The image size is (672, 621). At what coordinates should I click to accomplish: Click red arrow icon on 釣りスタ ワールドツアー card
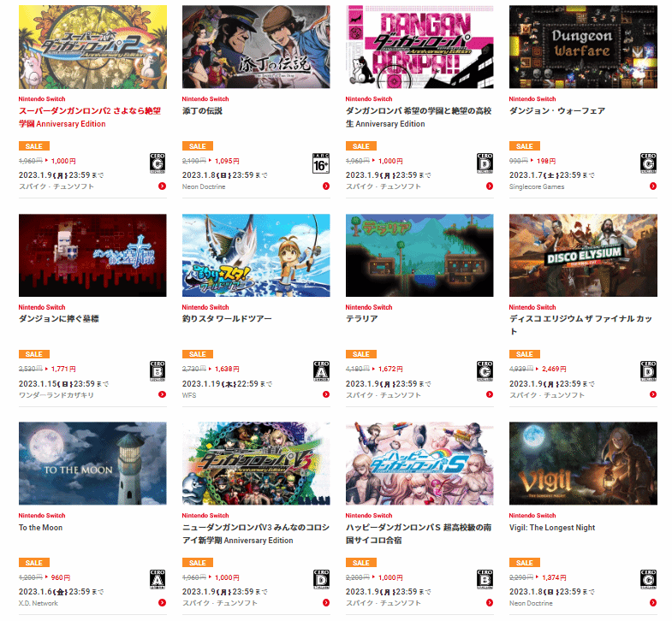[325, 394]
